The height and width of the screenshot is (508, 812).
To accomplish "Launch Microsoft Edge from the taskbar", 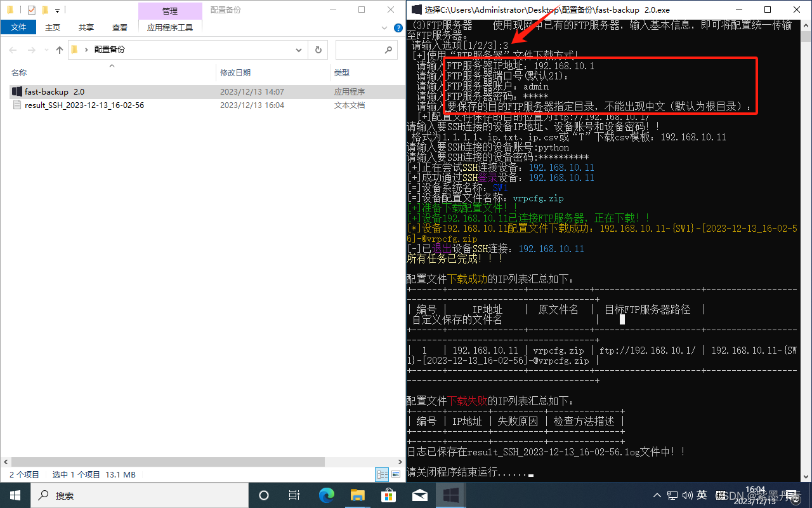I will pos(327,495).
